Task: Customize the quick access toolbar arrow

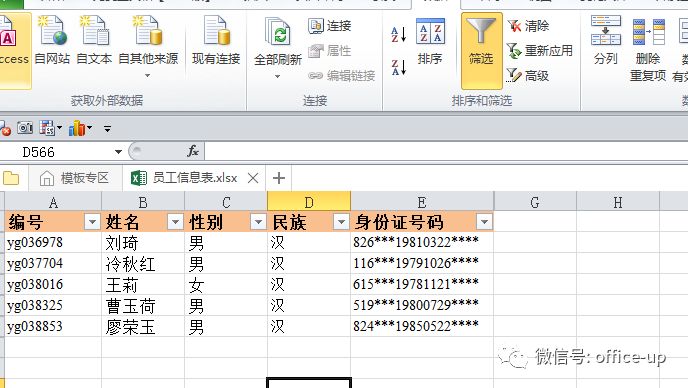Action: coord(108,129)
